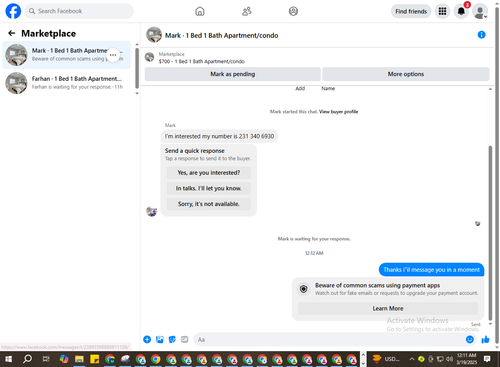Click the Mark as pending button
Image resolution: width=500 pixels, height=367 pixels.
tap(233, 74)
